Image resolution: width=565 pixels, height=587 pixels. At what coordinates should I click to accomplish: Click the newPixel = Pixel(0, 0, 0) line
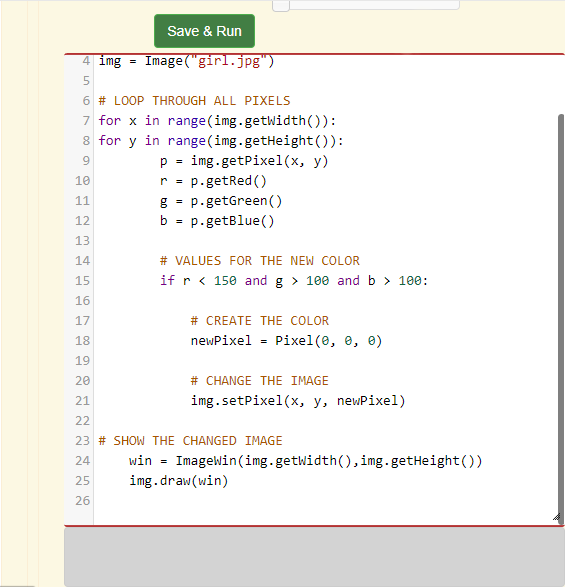tap(286, 341)
